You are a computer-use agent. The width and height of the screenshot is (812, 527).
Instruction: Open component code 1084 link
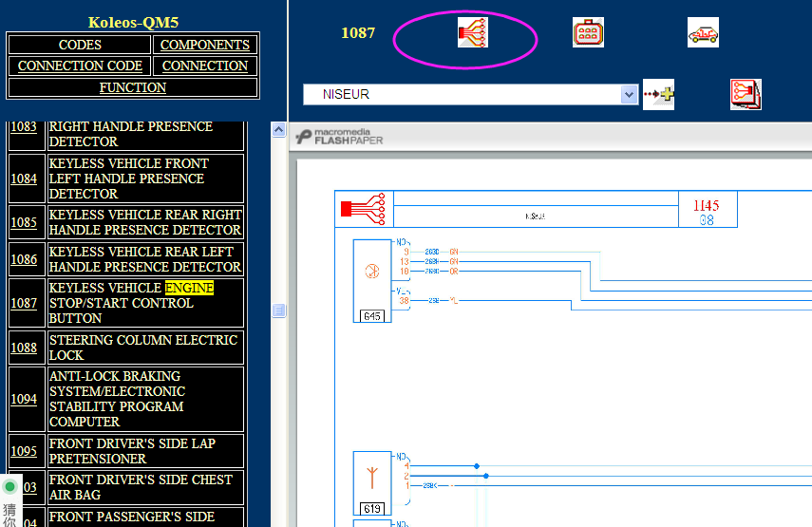[x=24, y=179]
